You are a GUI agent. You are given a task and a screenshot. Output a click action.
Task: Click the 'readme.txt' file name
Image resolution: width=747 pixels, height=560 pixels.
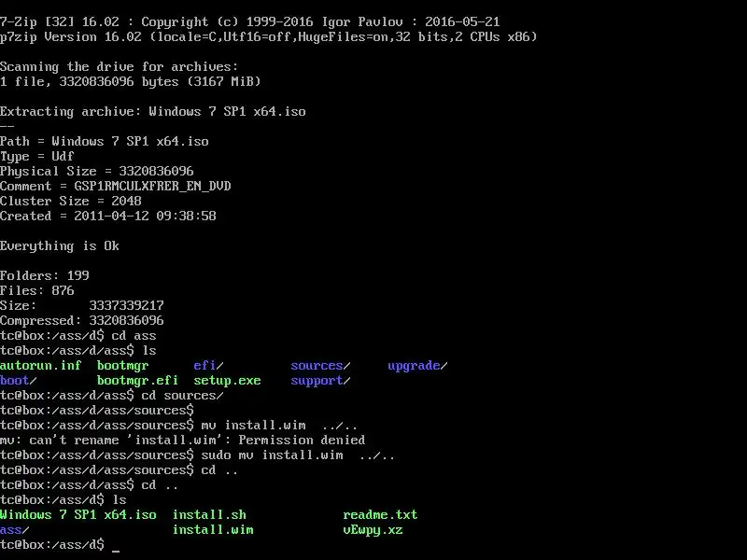click(x=380, y=515)
